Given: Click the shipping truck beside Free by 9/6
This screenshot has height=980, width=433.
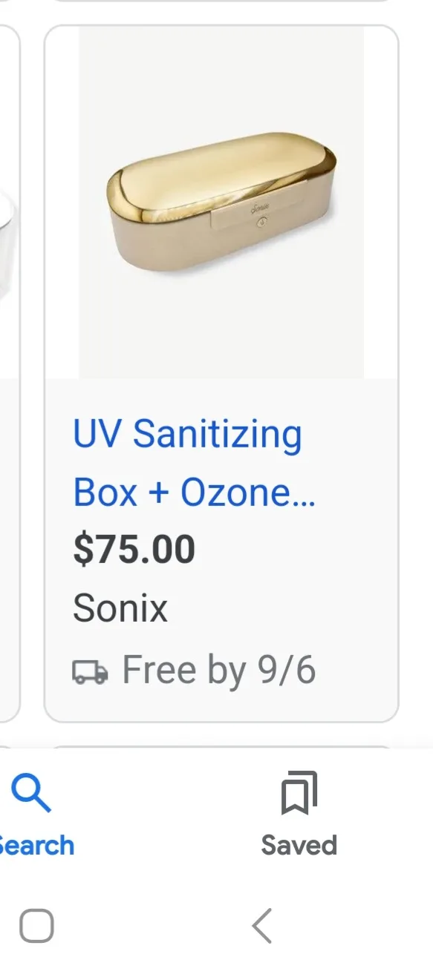Looking at the screenshot, I should click(x=89, y=670).
